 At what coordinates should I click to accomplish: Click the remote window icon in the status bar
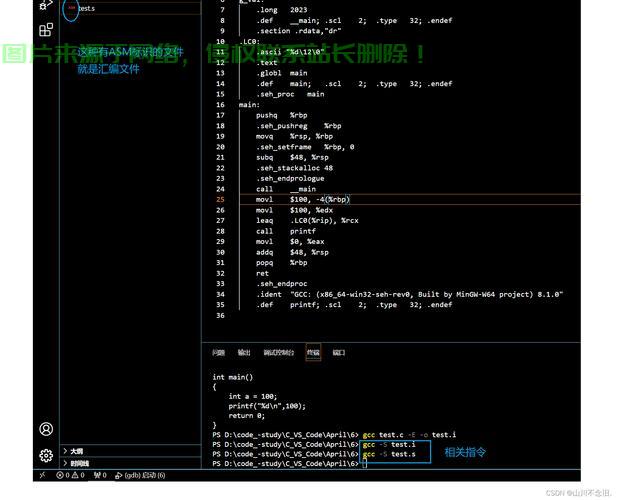pos(42,475)
